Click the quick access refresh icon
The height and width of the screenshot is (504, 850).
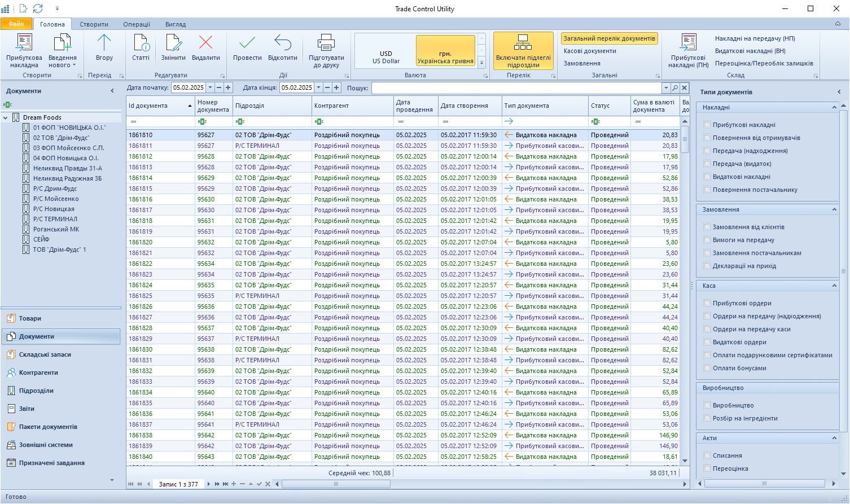click(x=38, y=8)
